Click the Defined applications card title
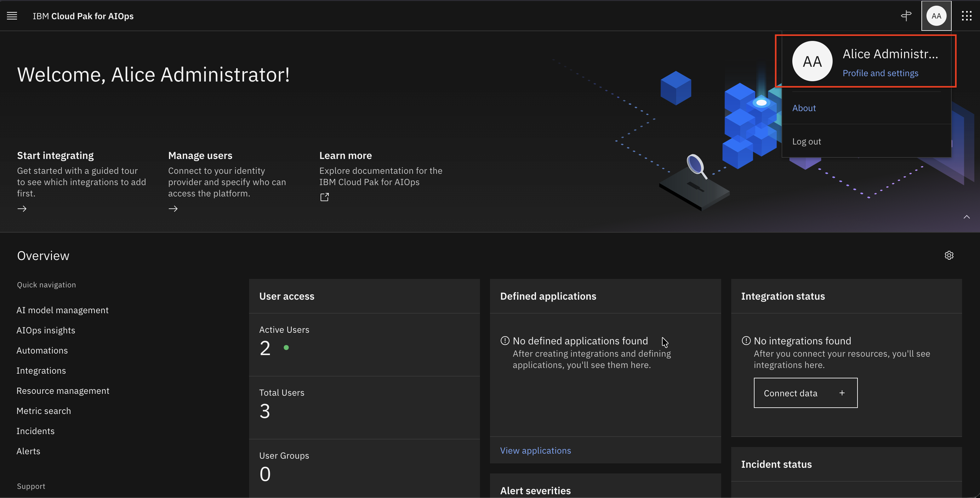The image size is (980, 498). coord(548,296)
